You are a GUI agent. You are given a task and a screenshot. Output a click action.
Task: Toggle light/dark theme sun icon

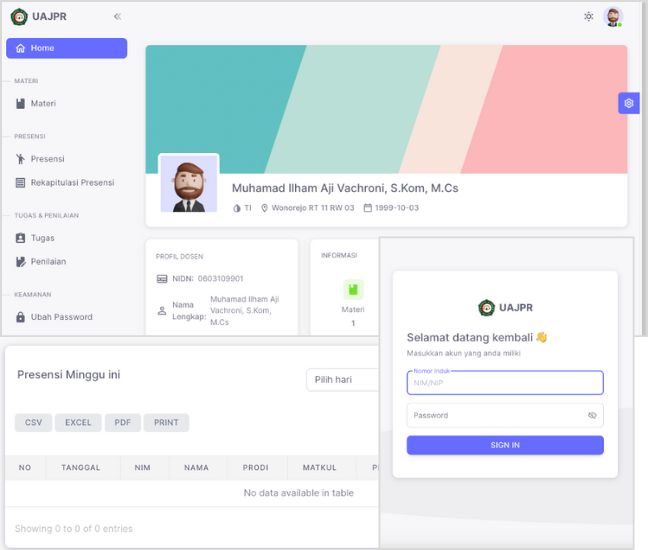pyautogui.click(x=589, y=16)
